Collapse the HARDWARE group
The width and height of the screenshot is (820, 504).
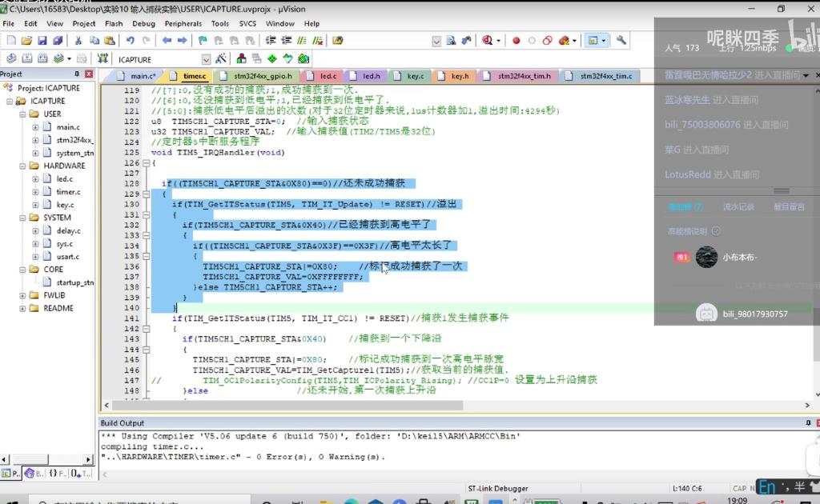coord(23,166)
